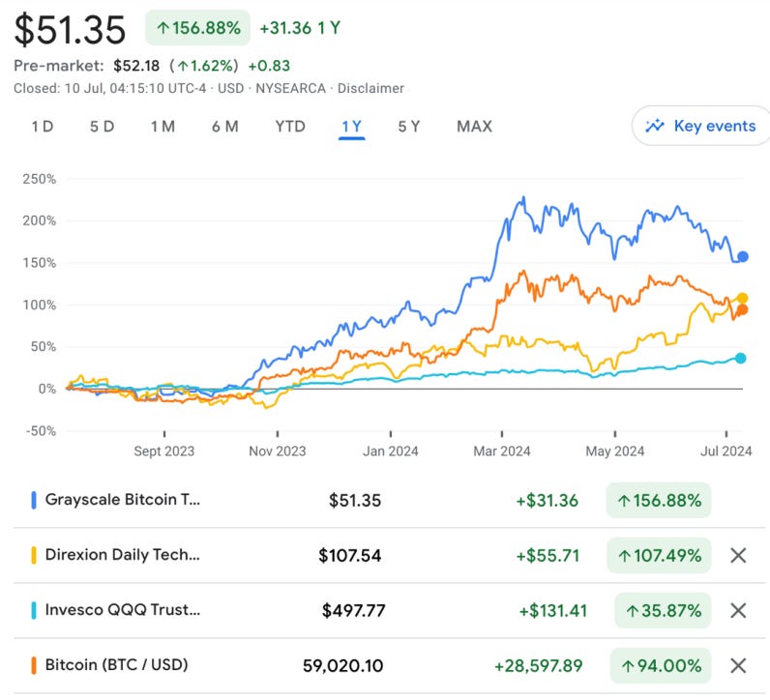Click the blue Grayscale color marker
Viewport: 770px width, 700px height.
tap(34, 500)
